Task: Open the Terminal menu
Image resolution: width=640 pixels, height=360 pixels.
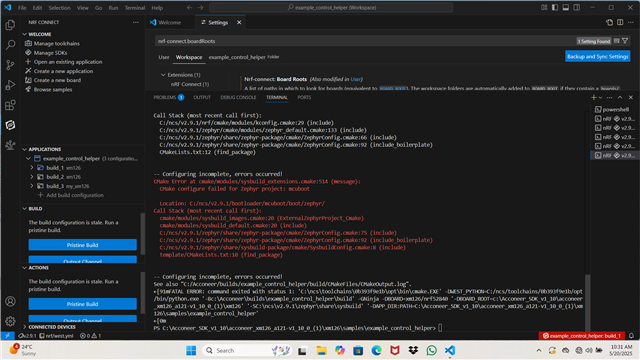Action: click(x=135, y=8)
